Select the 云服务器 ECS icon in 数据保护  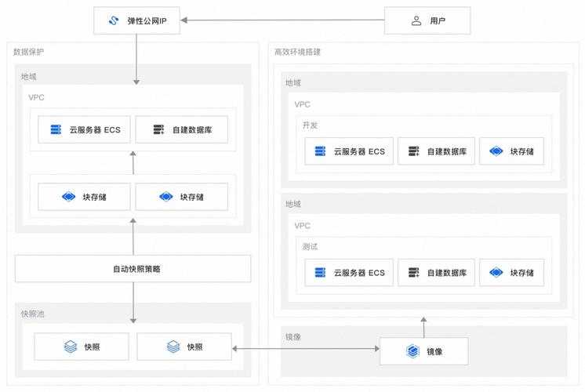pos(56,129)
